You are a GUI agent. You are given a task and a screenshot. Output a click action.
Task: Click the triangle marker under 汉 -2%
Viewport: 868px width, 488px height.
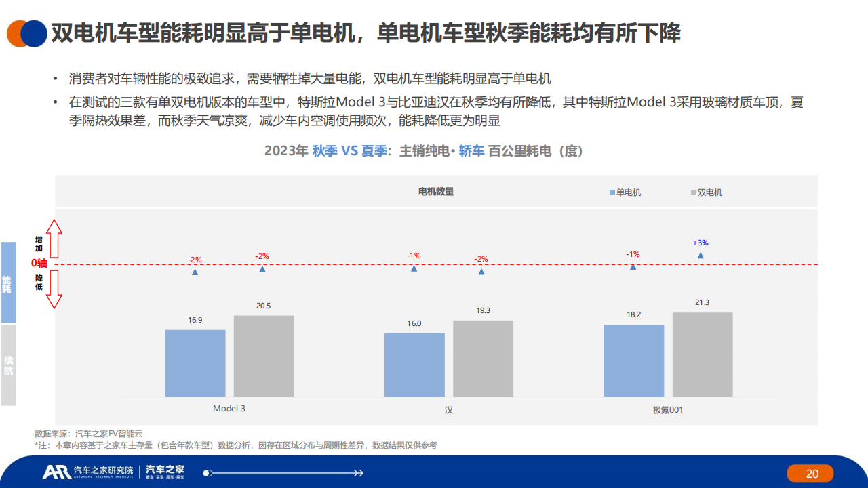(x=481, y=272)
